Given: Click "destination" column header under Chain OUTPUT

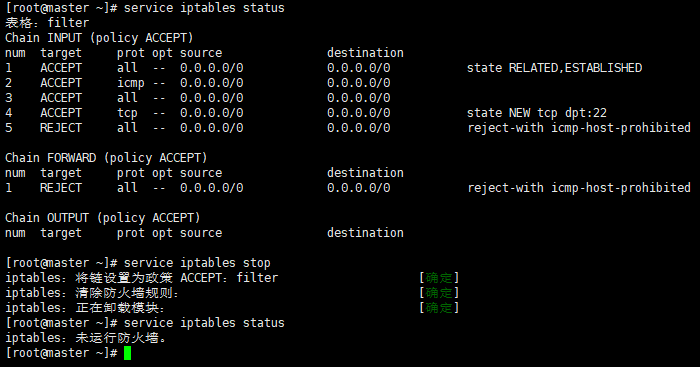Looking at the screenshot, I should coord(365,233).
